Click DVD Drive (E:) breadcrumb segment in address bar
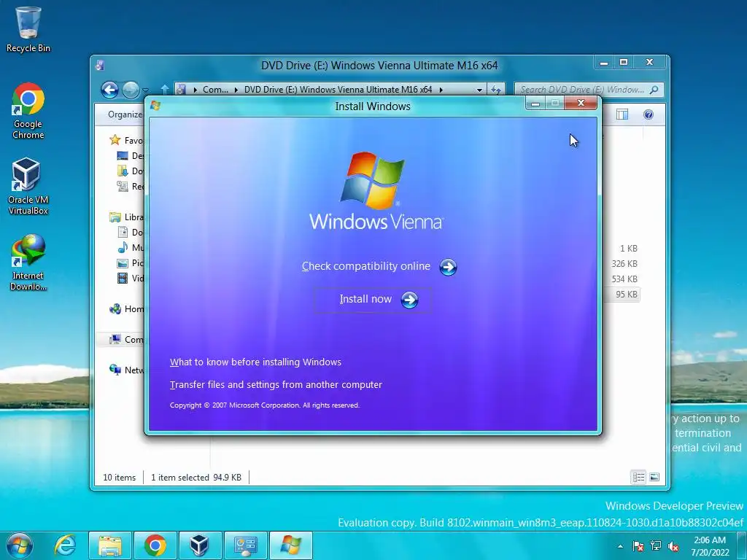747x560 pixels. pos(338,90)
